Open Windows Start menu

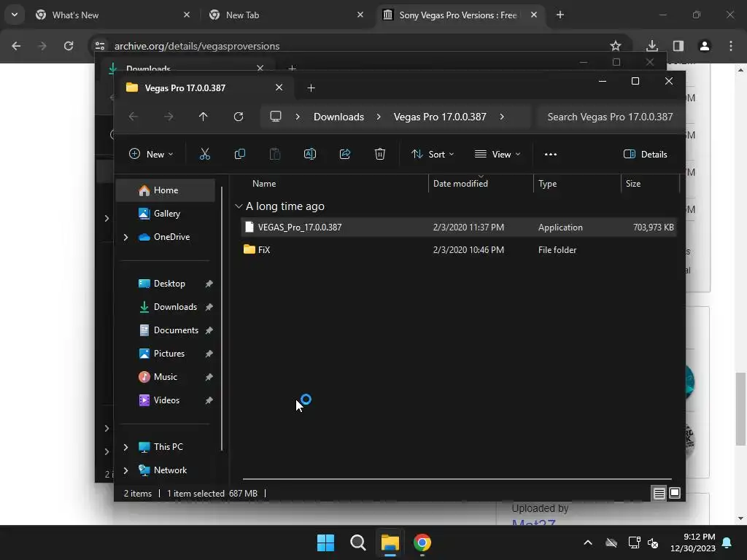[326, 542]
